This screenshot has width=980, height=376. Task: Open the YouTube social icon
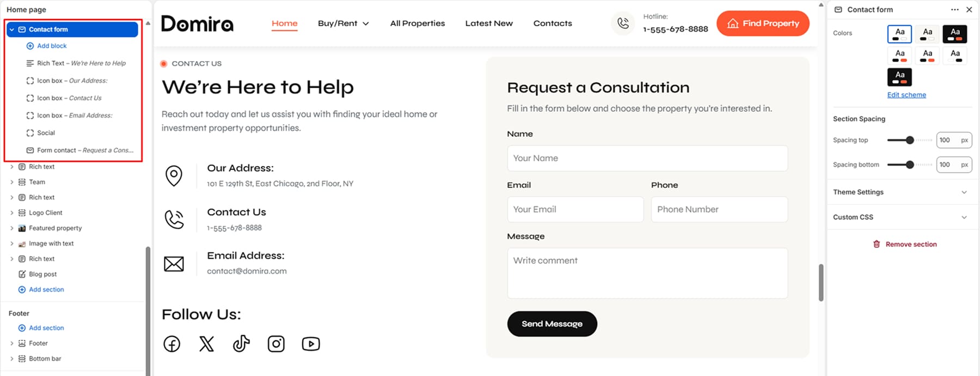[x=311, y=344]
